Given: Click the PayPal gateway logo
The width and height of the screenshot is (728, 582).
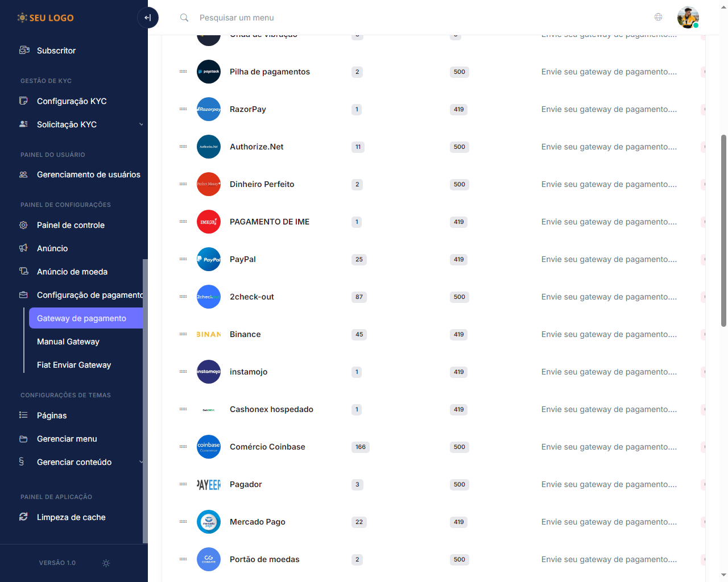Looking at the screenshot, I should (x=209, y=259).
